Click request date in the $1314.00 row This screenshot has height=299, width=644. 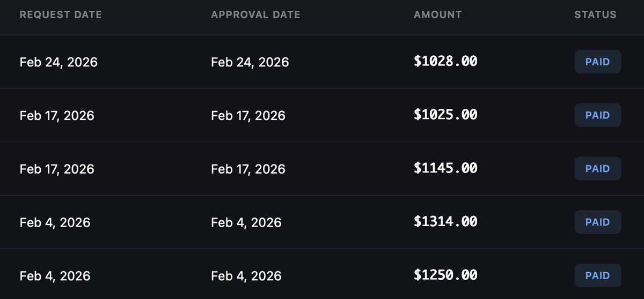pos(55,222)
